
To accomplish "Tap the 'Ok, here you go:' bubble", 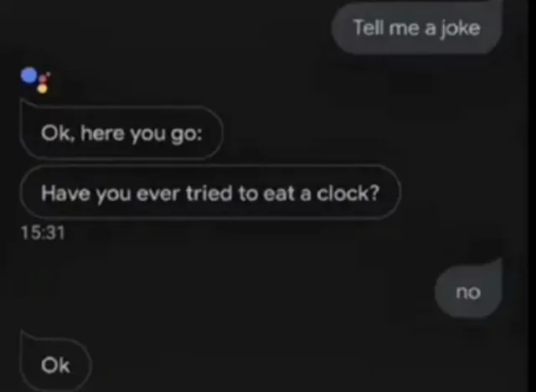I will point(121,132).
